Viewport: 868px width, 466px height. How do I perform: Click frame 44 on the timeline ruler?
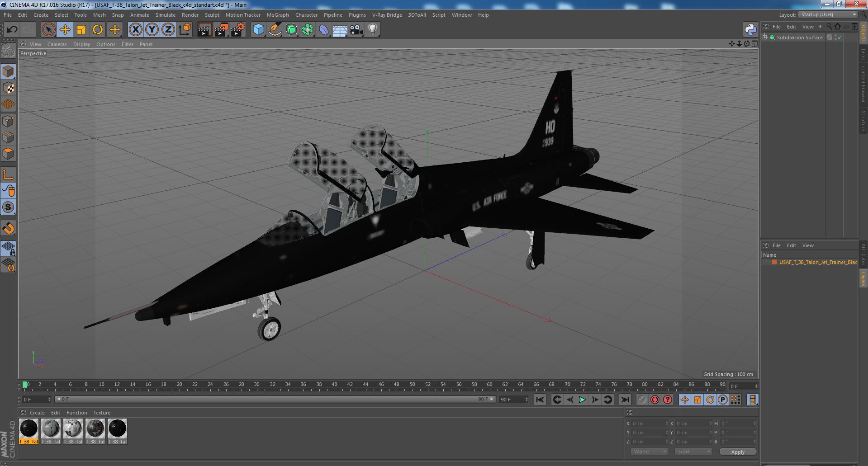365,385
